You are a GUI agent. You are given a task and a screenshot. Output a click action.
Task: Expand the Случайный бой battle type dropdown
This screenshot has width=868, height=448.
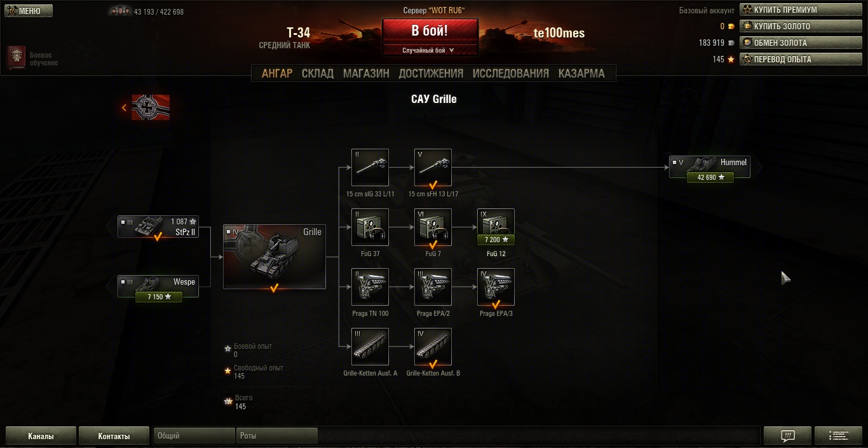click(x=430, y=50)
